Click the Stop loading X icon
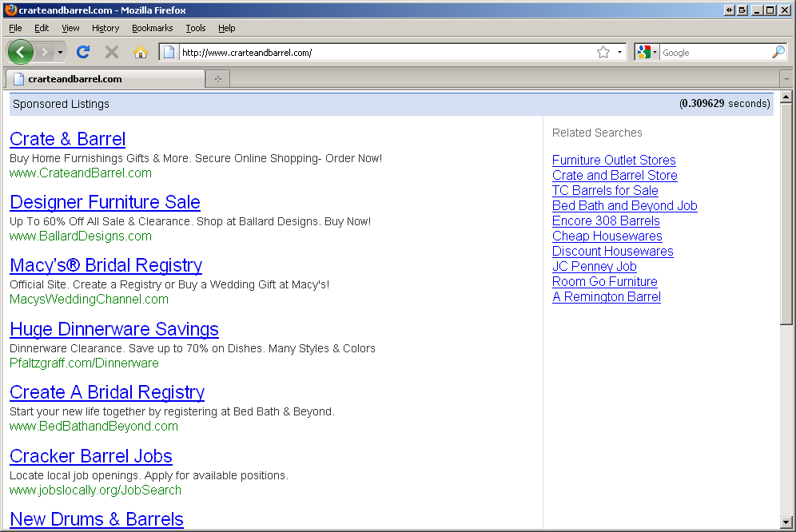Image resolution: width=796 pixels, height=532 pixels. click(112, 52)
